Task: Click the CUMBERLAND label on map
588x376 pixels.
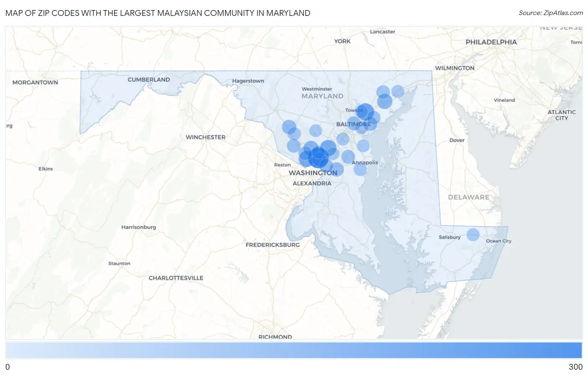Action: (148, 79)
